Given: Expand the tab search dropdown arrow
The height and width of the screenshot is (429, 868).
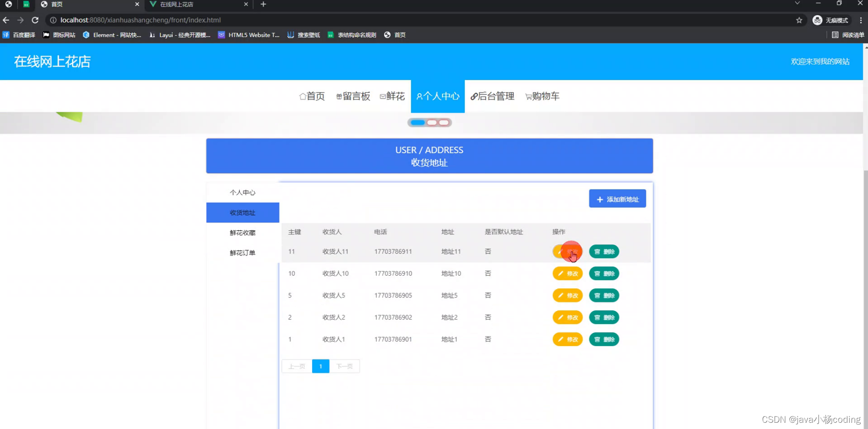Looking at the screenshot, I should click(x=798, y=4).
